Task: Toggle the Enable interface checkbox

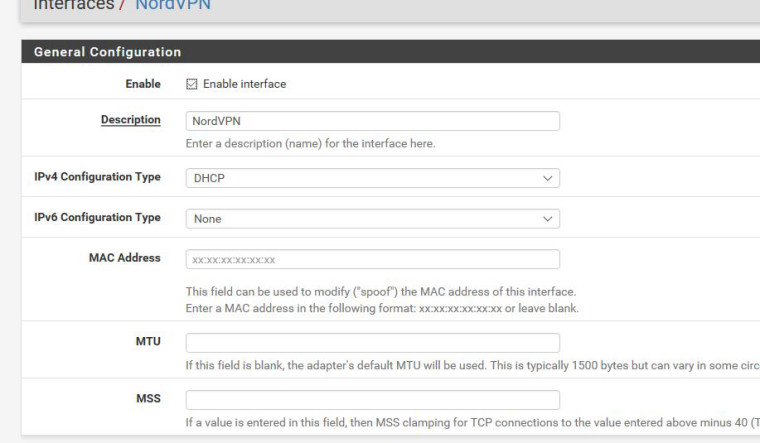Action: click(191, 84)
